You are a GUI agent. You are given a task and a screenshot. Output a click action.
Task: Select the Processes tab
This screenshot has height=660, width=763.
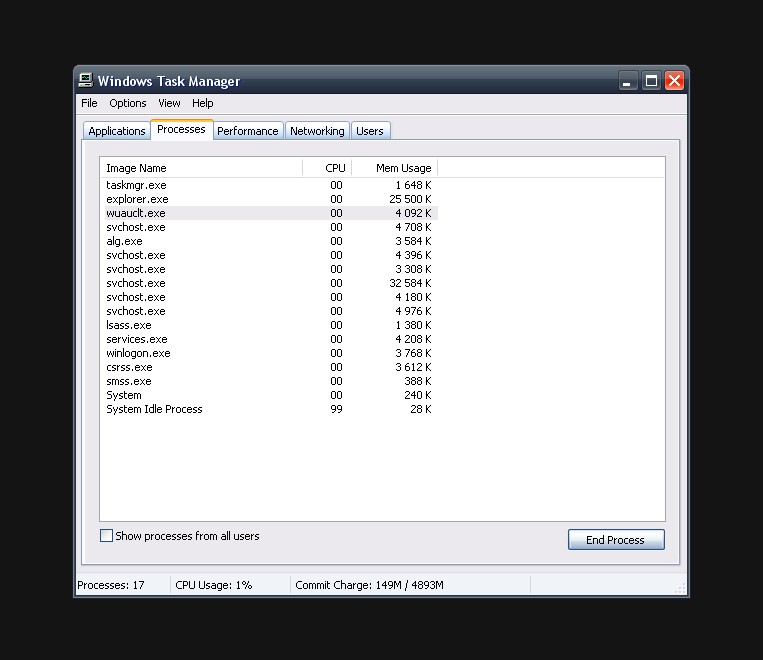182,129
